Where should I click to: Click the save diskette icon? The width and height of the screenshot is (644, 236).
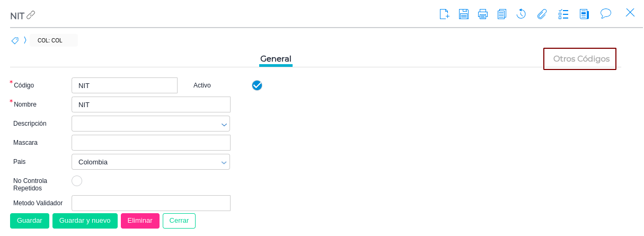(x=464, y=14)
